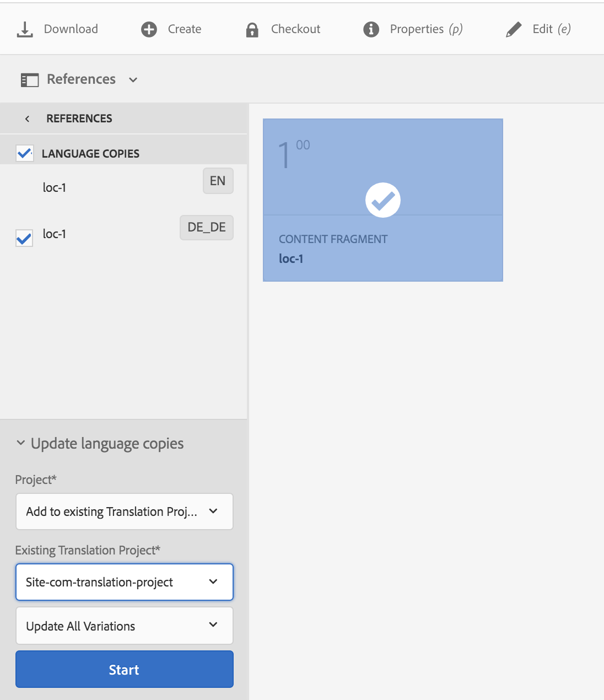
Task: Click the REFERENCES header text
Action: (79, 119)
